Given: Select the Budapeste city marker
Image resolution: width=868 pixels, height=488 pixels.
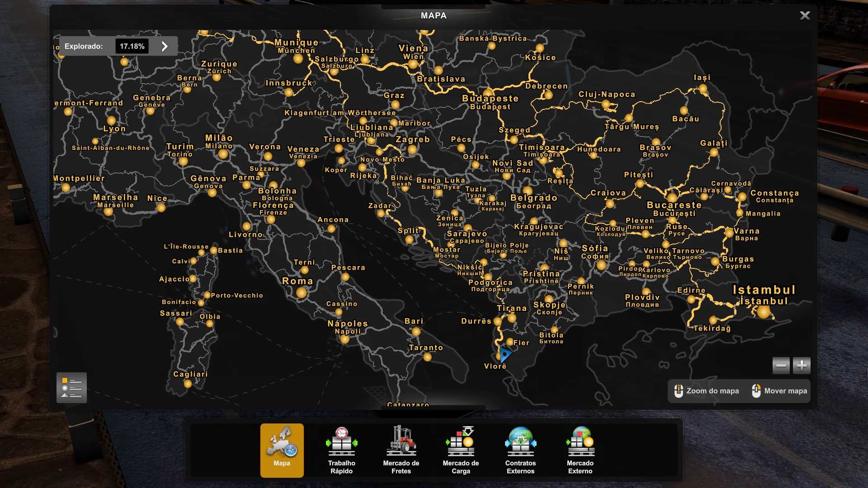Looking at the screenshot, I should (488, 93).
